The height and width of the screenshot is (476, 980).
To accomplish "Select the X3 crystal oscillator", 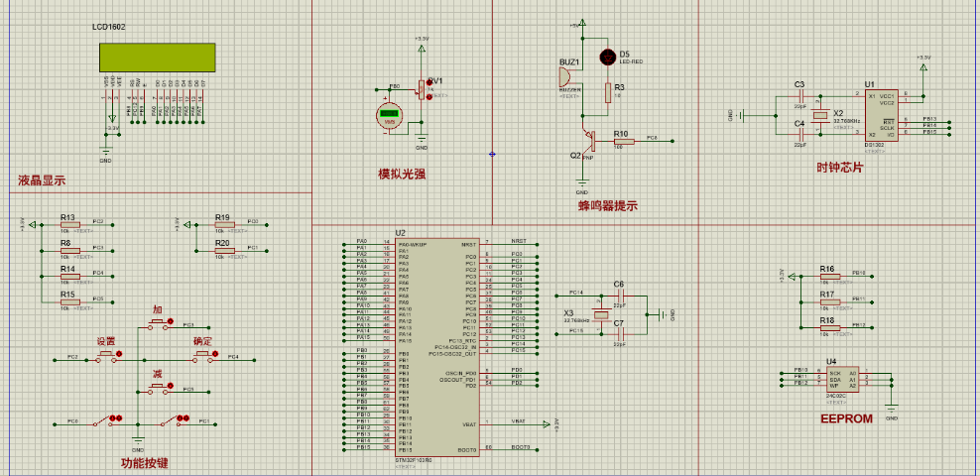I will click(x=601, y=315).
